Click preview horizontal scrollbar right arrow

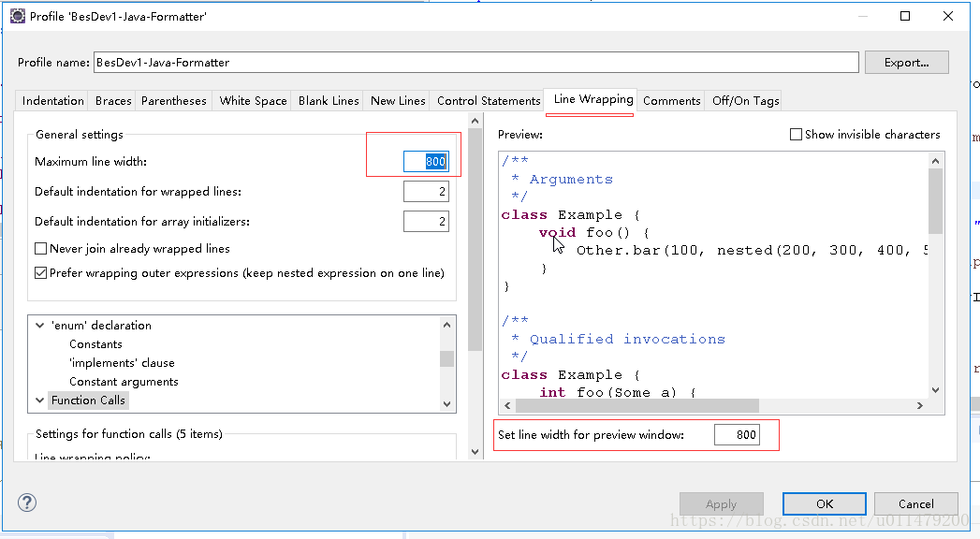(x=919, y=405)
